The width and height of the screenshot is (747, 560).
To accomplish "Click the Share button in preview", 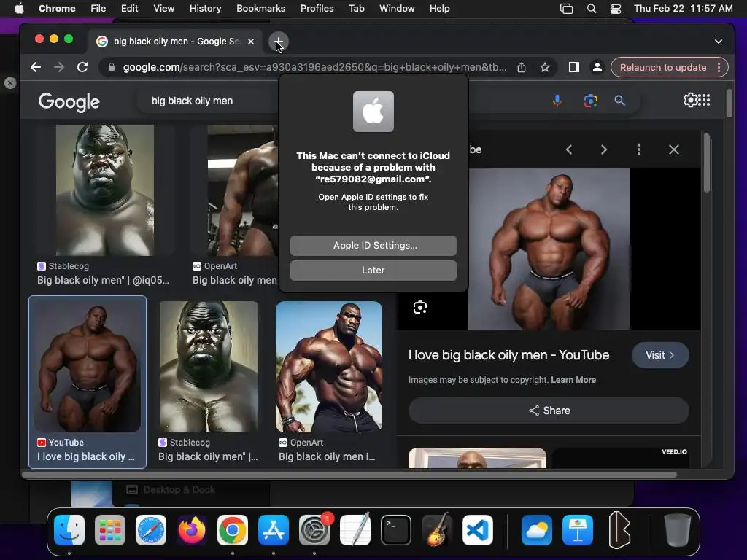I will [549, 411].
